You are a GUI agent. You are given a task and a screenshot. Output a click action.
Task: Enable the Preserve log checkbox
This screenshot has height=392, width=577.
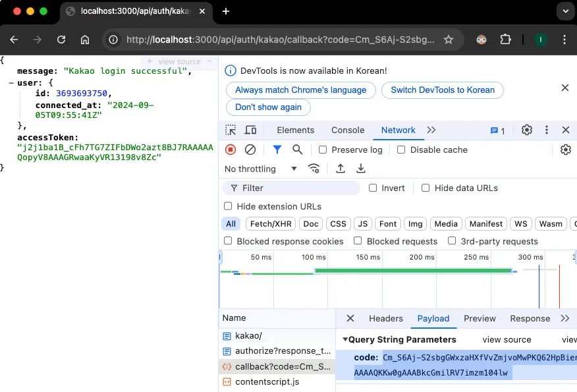tap(323, 150)
